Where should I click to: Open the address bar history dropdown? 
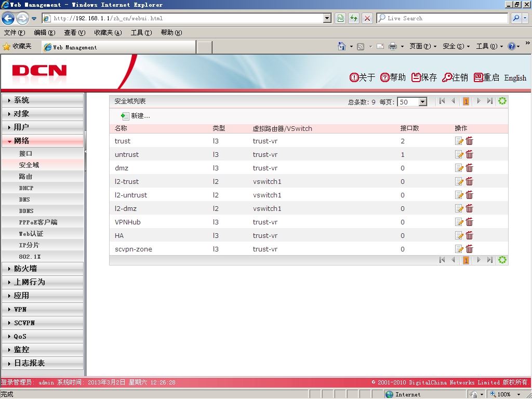pyautogui.click(x=327, y=18)
